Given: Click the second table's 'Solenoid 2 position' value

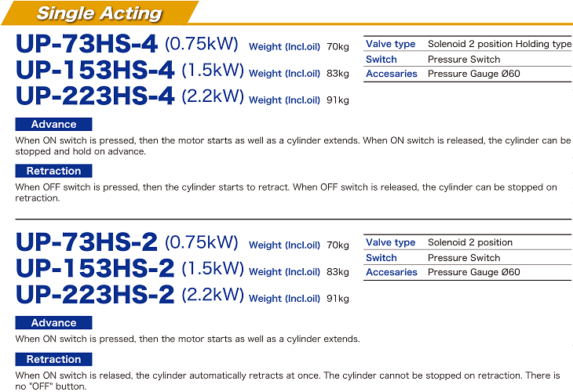Looking at the screenshot, I should tap(469, 243).
